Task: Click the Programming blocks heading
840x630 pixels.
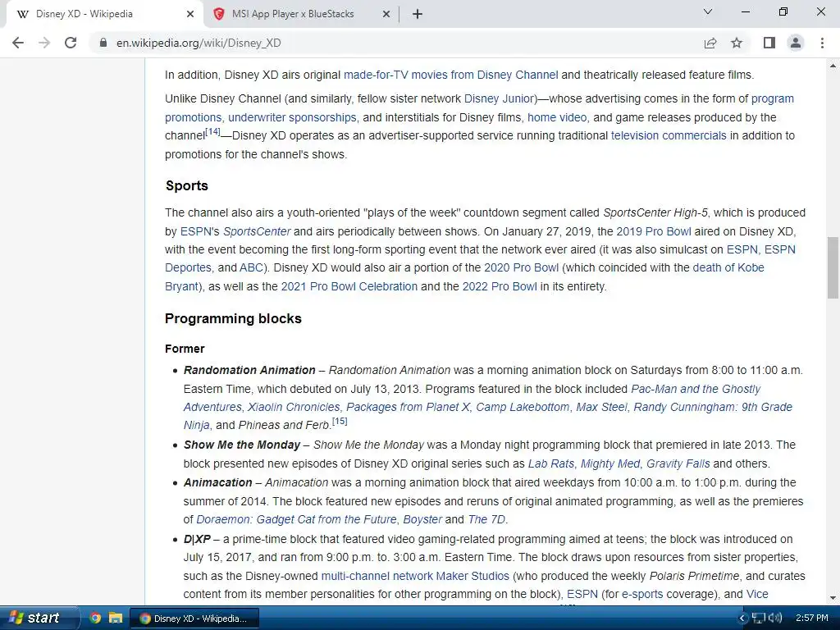Action: point(233,319)
